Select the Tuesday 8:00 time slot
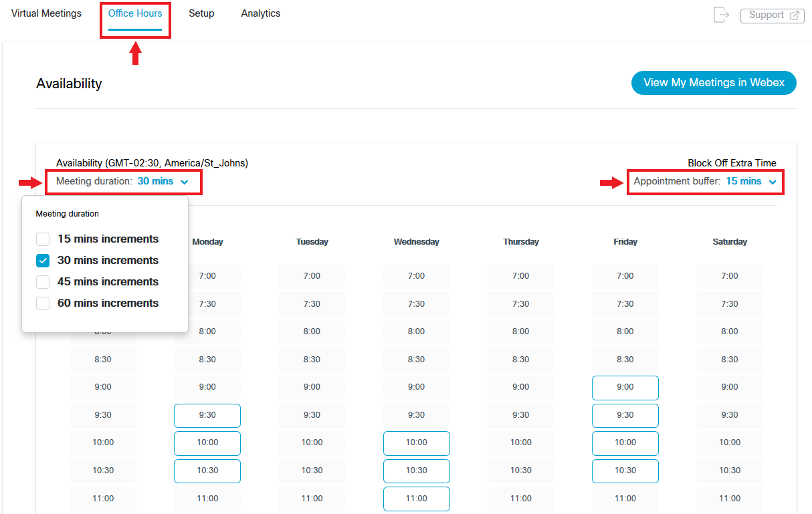This screenshot has width=812, height=514. click(312, 332)
